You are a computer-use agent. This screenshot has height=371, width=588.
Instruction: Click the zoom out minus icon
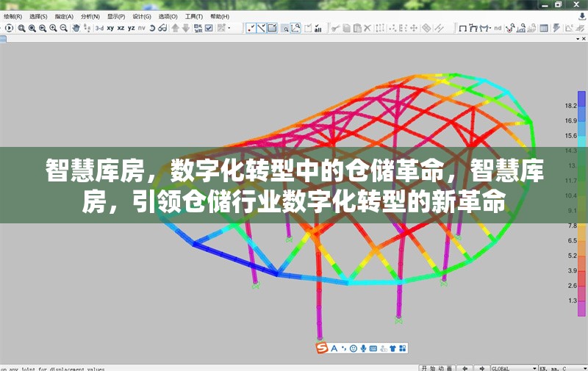tap(64, 28)
